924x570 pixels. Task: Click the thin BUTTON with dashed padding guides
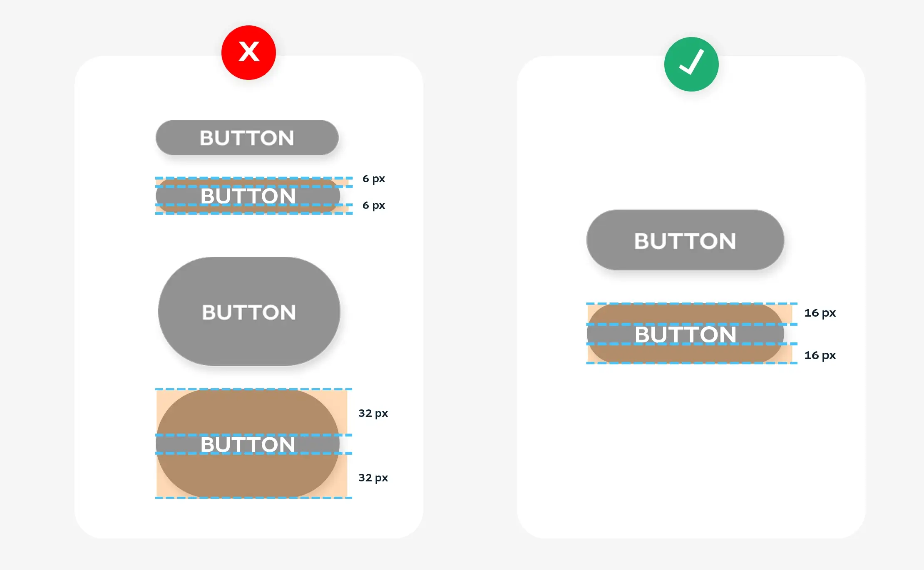click(248, 196)
